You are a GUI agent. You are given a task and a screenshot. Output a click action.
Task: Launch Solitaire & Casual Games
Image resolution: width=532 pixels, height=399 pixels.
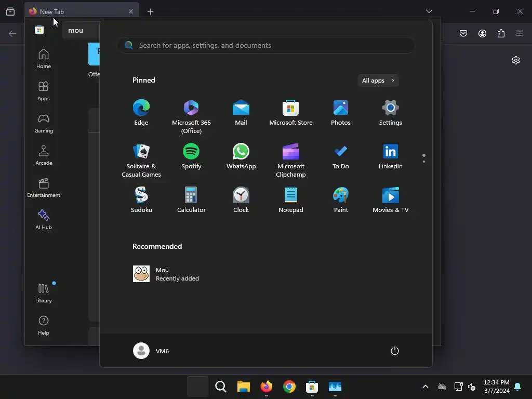[141, 160]
